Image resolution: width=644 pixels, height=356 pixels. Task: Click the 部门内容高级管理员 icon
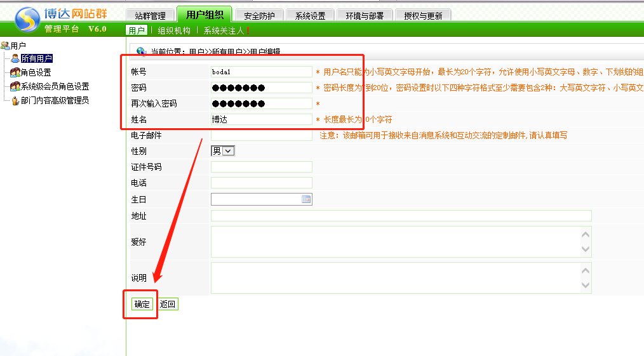coord(15,100)
